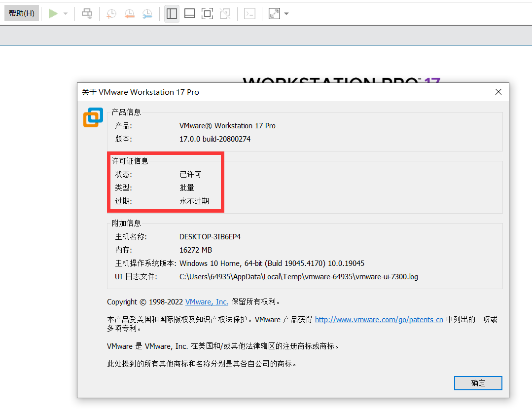
Task: Click the 保留所有权利 text
Action: coord(255,302)
